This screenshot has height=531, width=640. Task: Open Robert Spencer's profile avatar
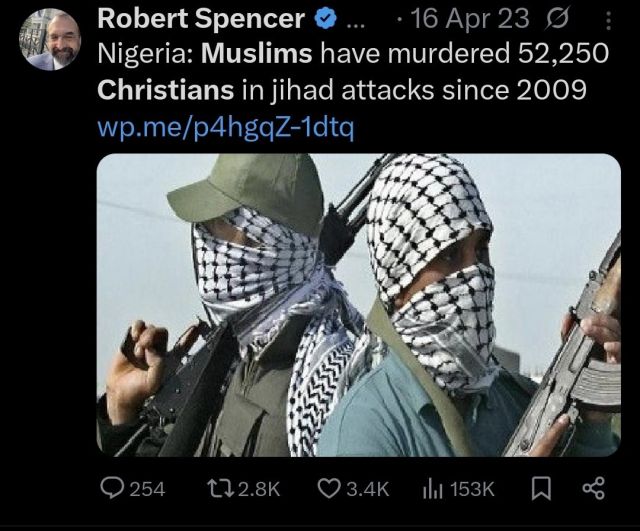click(x=50, y=41)
